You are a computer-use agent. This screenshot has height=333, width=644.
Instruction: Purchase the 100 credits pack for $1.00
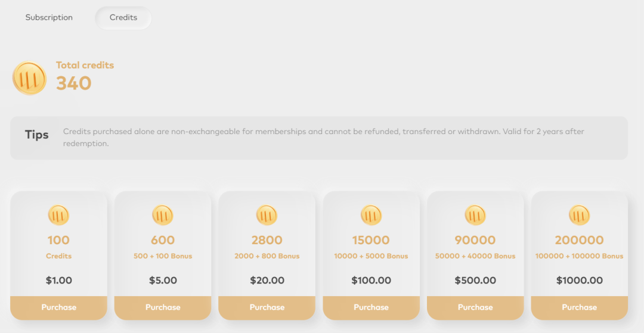(58, 307)
